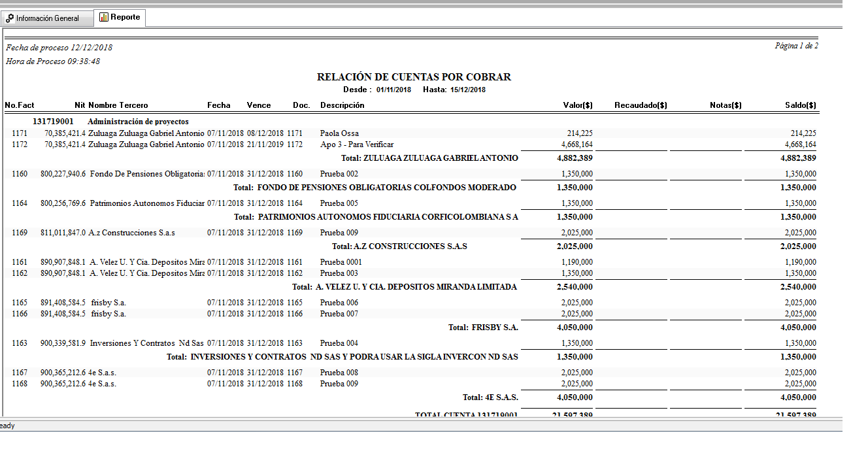The height and width of the screenshot is (455, 868).
Task: Click the report title Relación de Cuentas por Cobrar
Action: pos(414,77)
